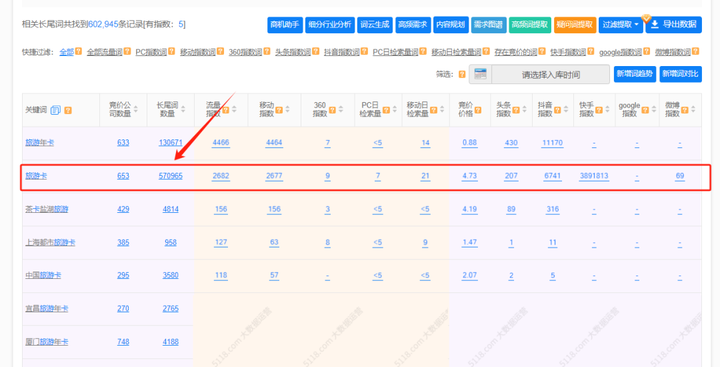Open the 需求图谱 chart

(489, 25)
